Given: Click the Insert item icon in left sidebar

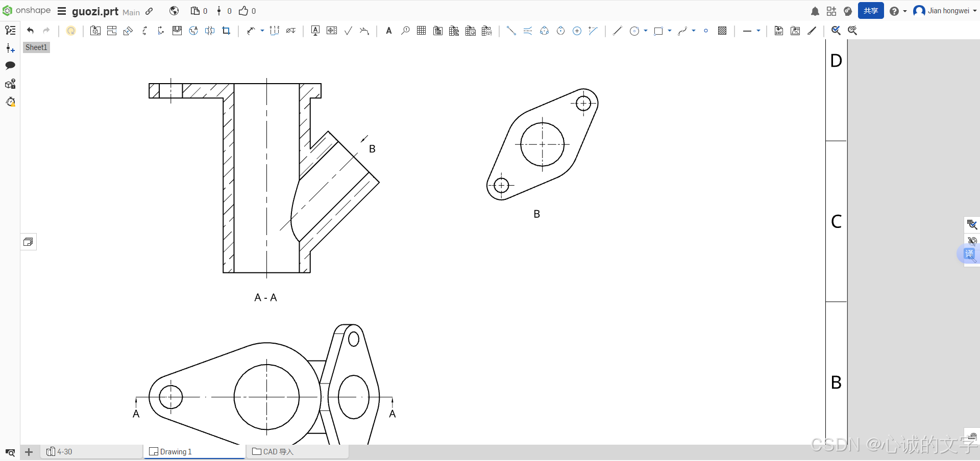Looking at the screenshot, I should [10, 48].
